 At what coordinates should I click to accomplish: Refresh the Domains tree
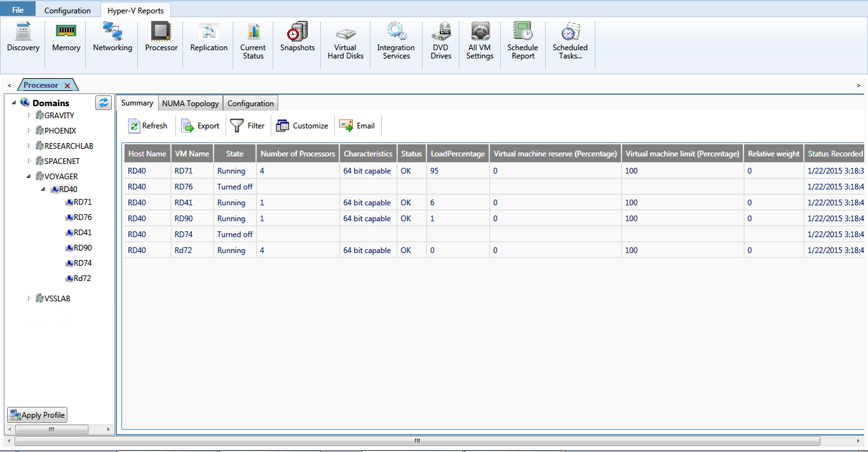[104, 103]
